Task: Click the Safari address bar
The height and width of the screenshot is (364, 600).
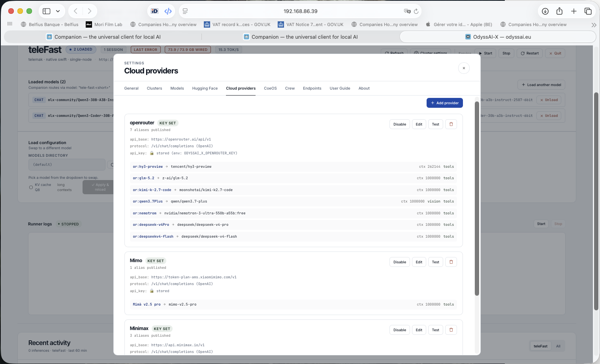Action: click(300, 11)
